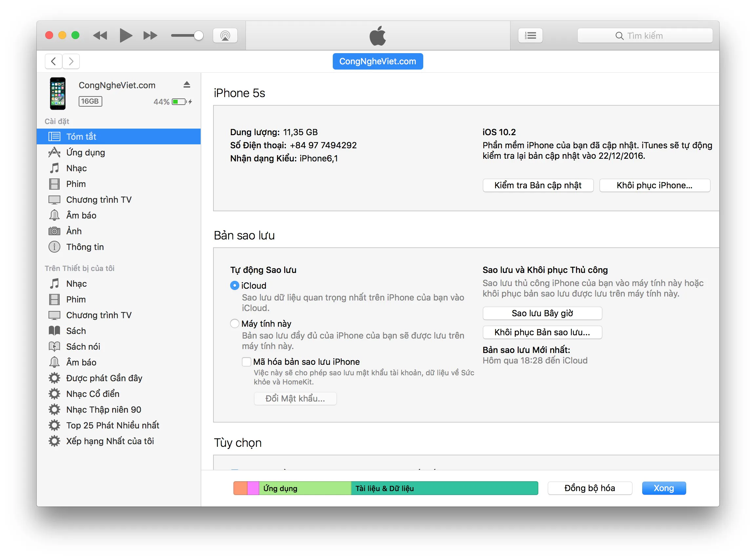Click the pink storage bar segment
This screenshot has width=756, height=559.
pyautogui.click(x=253, y=488)
